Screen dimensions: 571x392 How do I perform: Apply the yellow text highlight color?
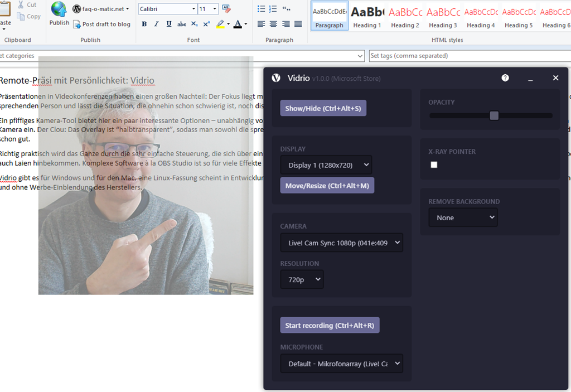[x=220, y=25]
